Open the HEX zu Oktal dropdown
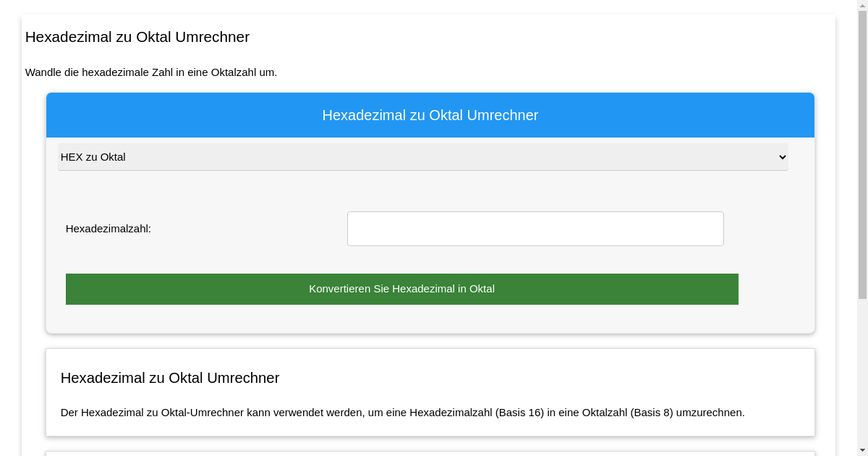The image size is (868, 456). point(422,157)
